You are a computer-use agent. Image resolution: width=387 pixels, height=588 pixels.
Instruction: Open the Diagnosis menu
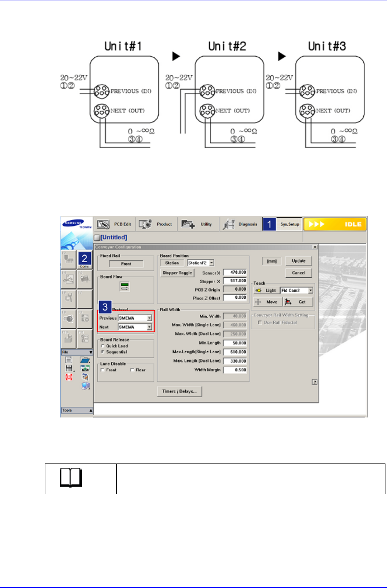240,224
